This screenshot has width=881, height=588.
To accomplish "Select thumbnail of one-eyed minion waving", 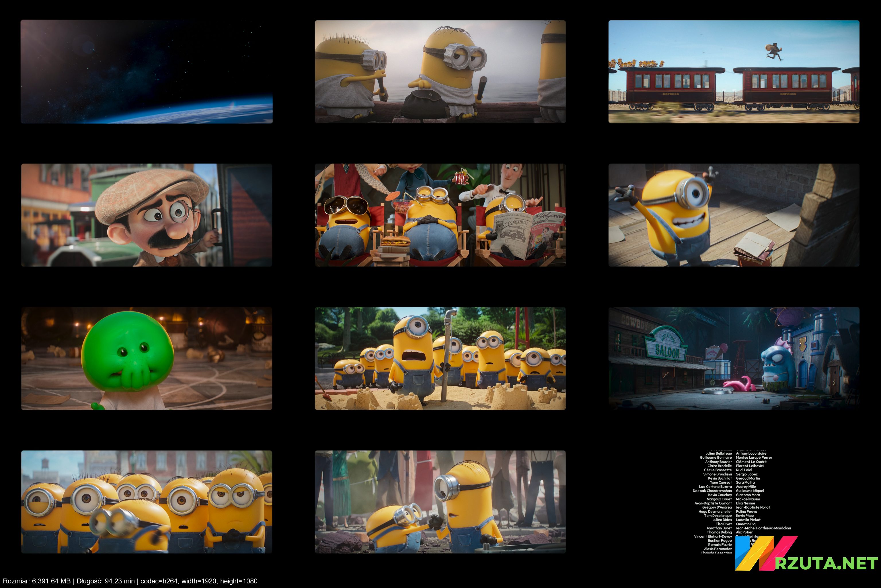I will click(734, 215).
